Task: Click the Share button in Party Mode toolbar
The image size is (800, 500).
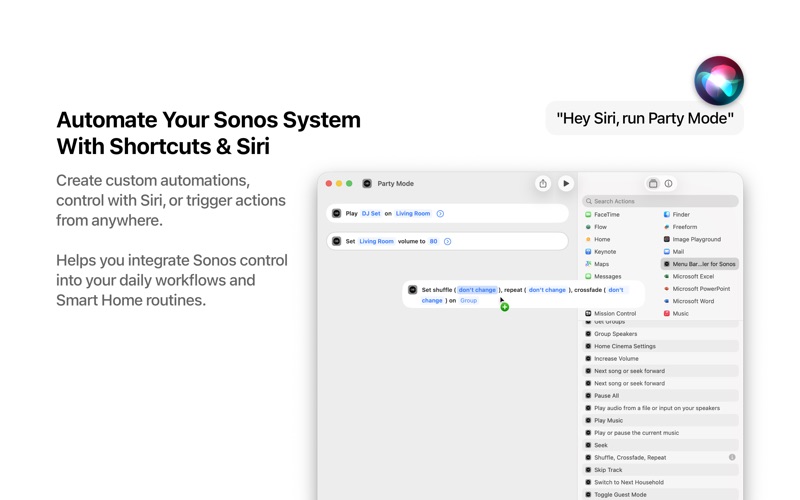Action: 543,184
